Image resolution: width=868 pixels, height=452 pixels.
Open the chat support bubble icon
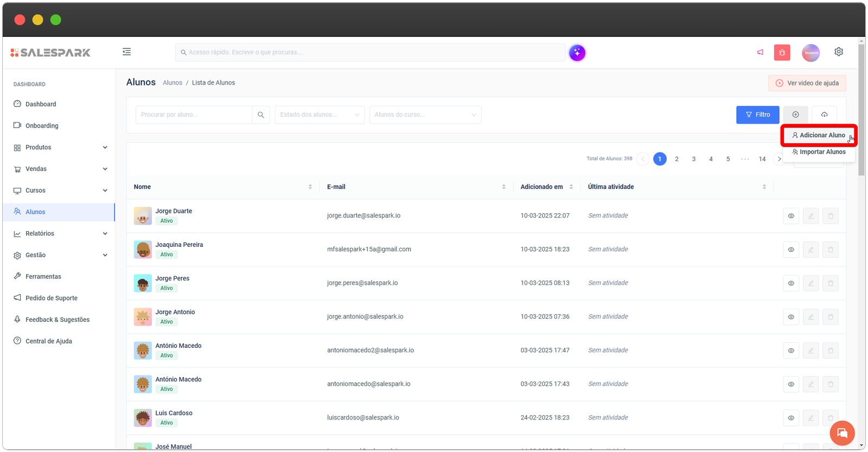(x=842, y=432)
